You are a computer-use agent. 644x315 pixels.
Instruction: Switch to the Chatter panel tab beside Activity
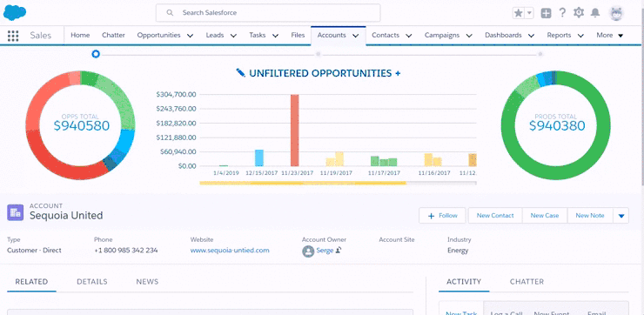pos(527,282)
